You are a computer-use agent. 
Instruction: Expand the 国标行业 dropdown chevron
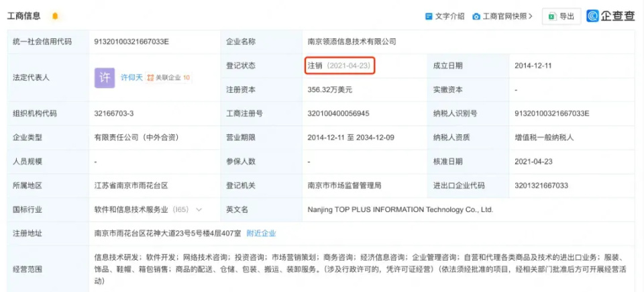pos(199,209)
